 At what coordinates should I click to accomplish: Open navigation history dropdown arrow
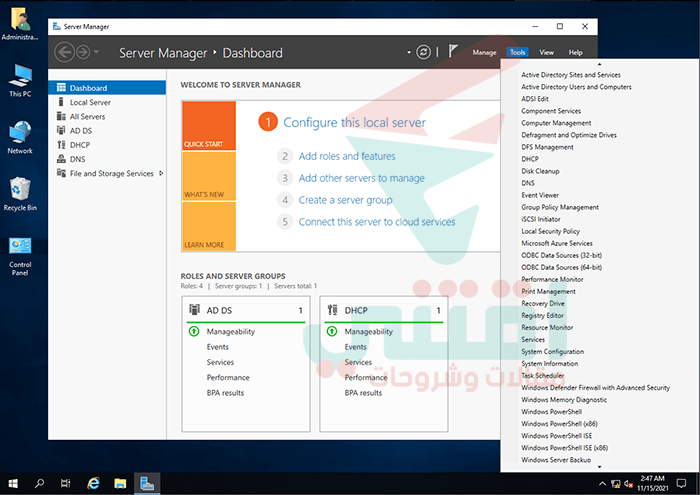[96, 52]
